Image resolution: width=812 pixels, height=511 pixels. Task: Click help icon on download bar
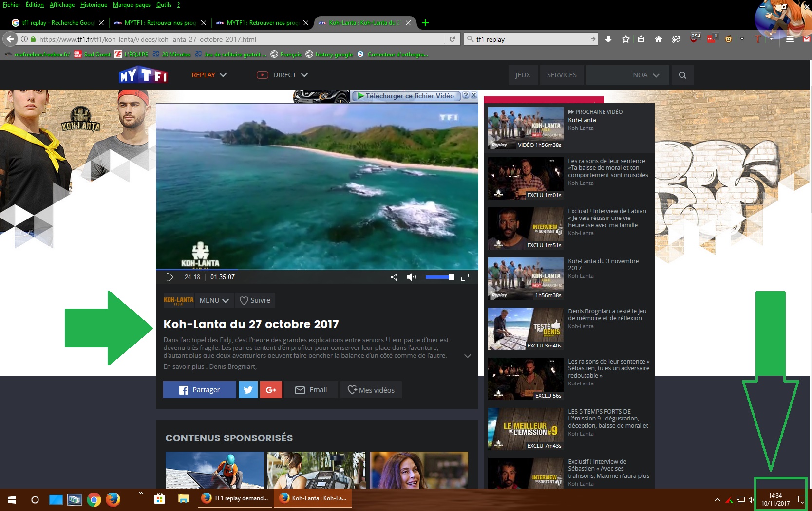466,95
